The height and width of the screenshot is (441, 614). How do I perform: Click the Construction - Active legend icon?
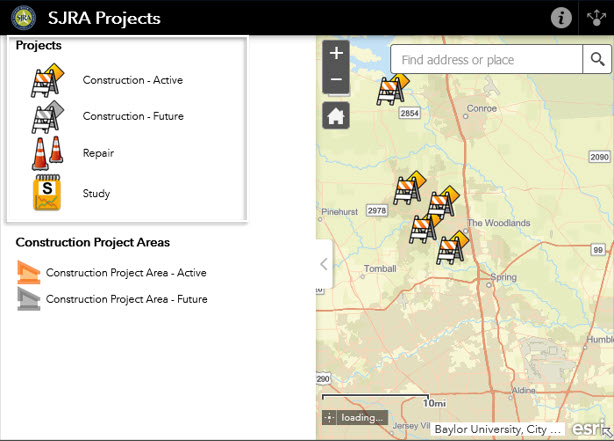tap(47, 80)
